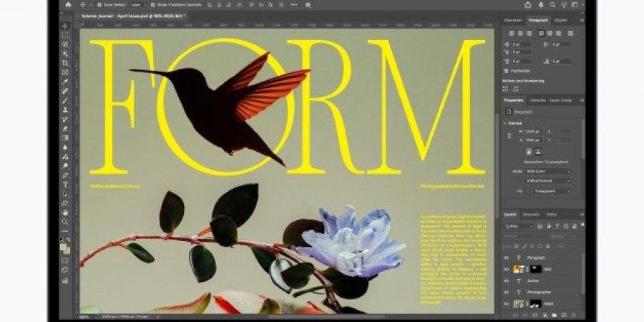Image resolution: width=644 pixels, height=322 pixels.
Task: Select the Hand tool
Action: [x=65, y=213]
